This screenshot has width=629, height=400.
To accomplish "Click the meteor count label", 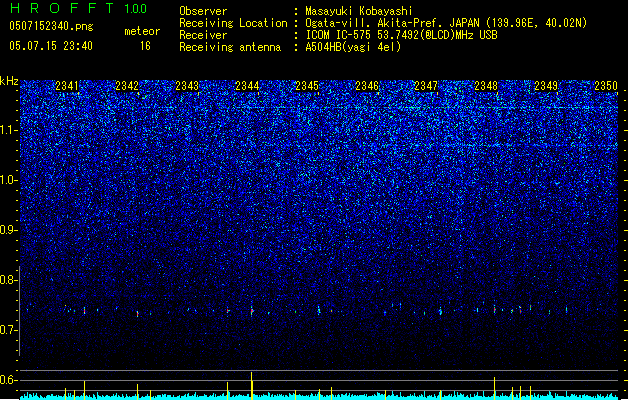I will [142, 31].
